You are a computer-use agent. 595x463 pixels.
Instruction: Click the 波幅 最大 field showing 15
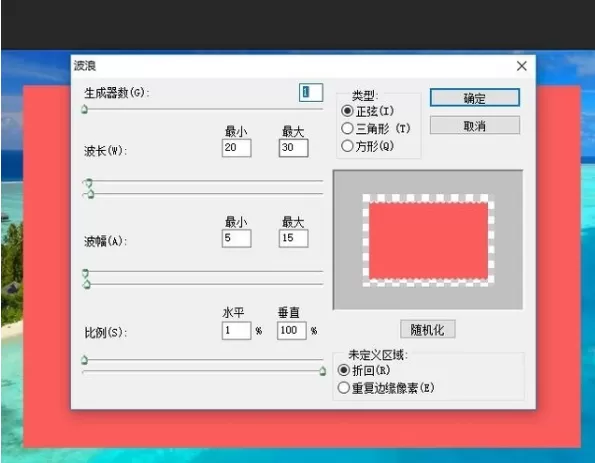[293, 238]
